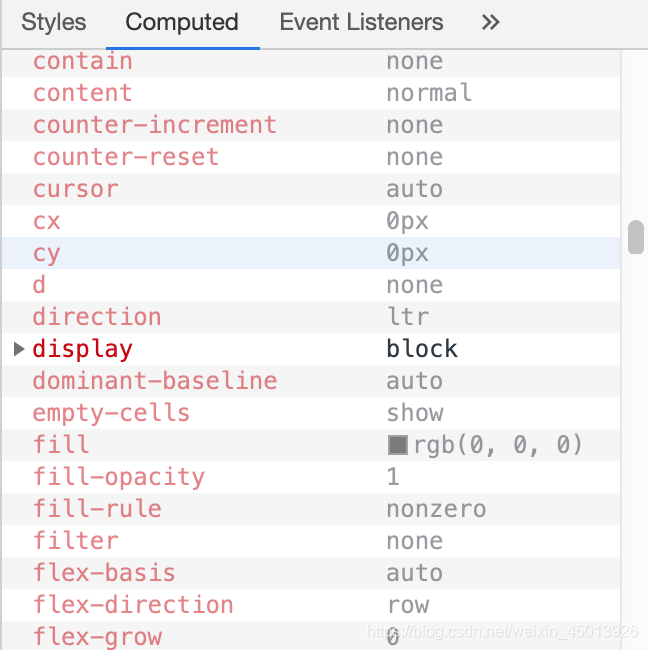Screen dimensions: 648x650
Task: Click the 'auto' value of flex-basis
Action: pos(415,573)
